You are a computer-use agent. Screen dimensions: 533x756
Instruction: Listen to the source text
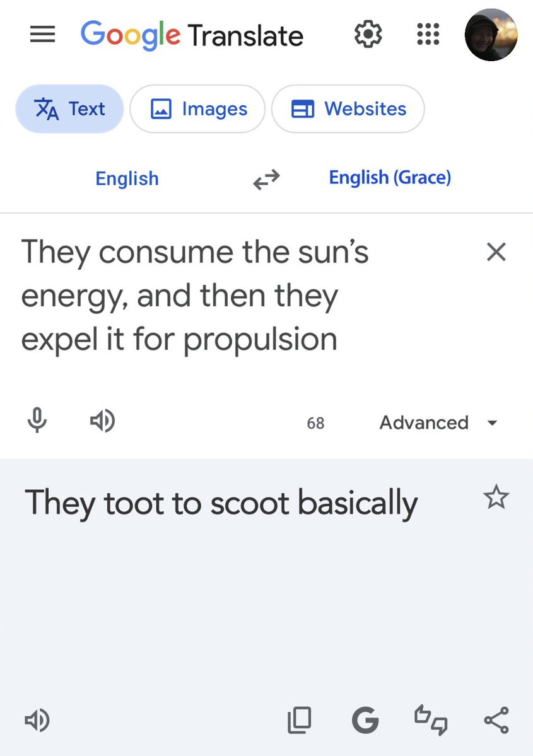(102, 421)
